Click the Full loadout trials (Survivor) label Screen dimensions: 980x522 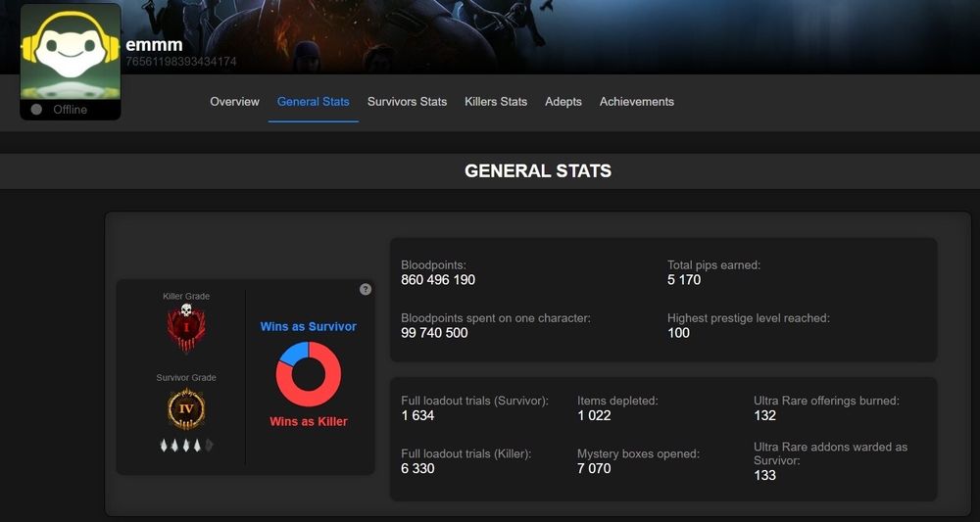pyautogui.click(x=474, y=401)
